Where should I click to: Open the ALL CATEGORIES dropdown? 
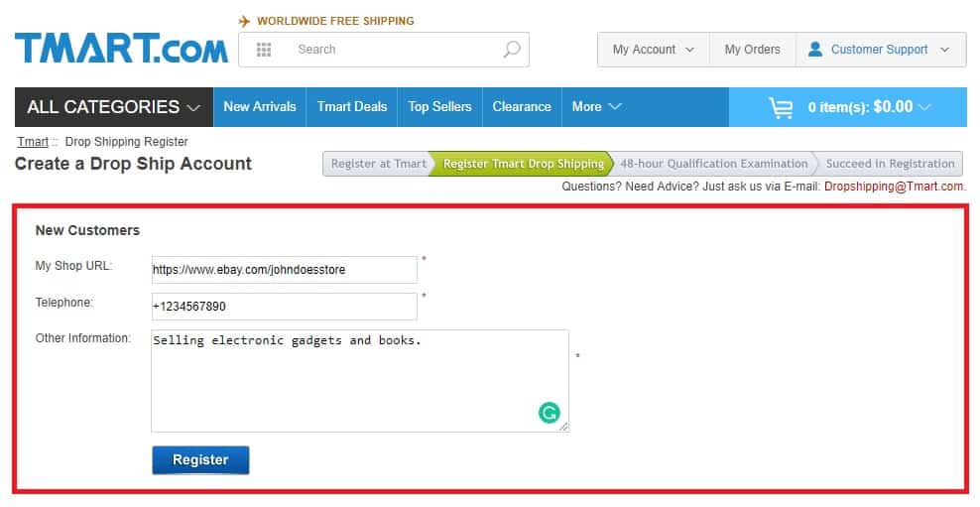point(114,107)
